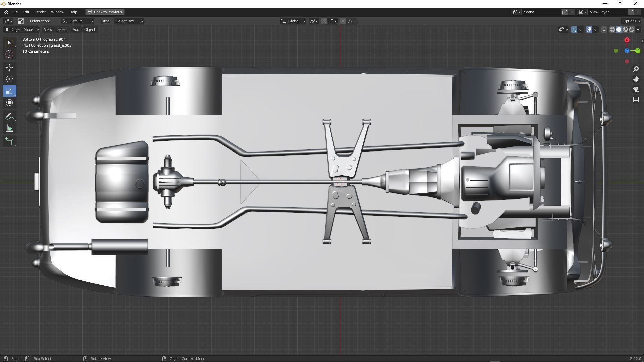This screenshot has height=362, width=644.
Task: Select the Move tool
Action: click(x=9, y=68)
